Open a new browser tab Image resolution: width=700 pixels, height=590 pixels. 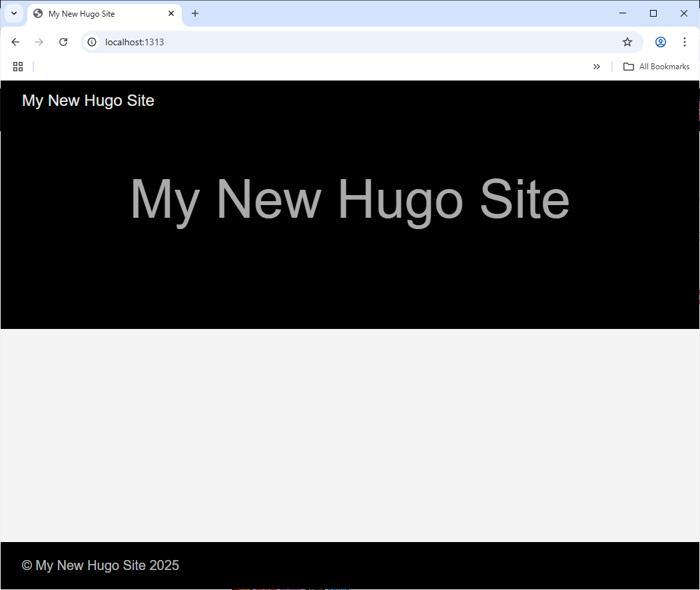(x=195, y=13)
